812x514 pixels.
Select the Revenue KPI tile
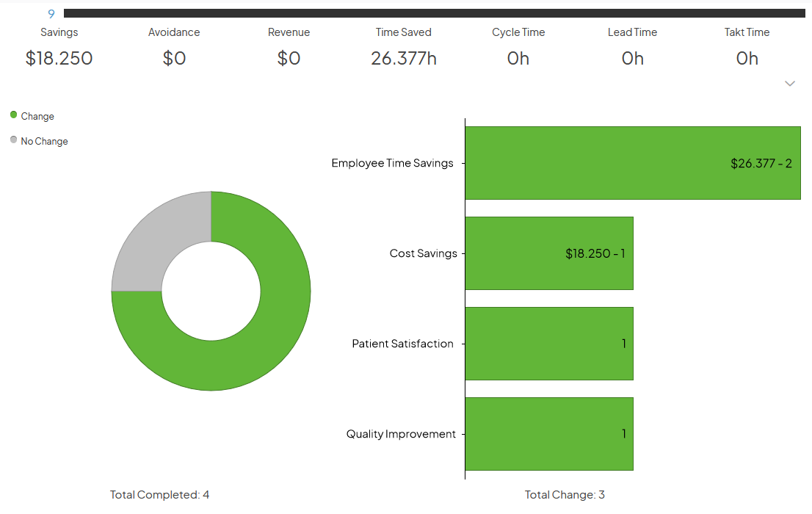(x=289, y=46)
